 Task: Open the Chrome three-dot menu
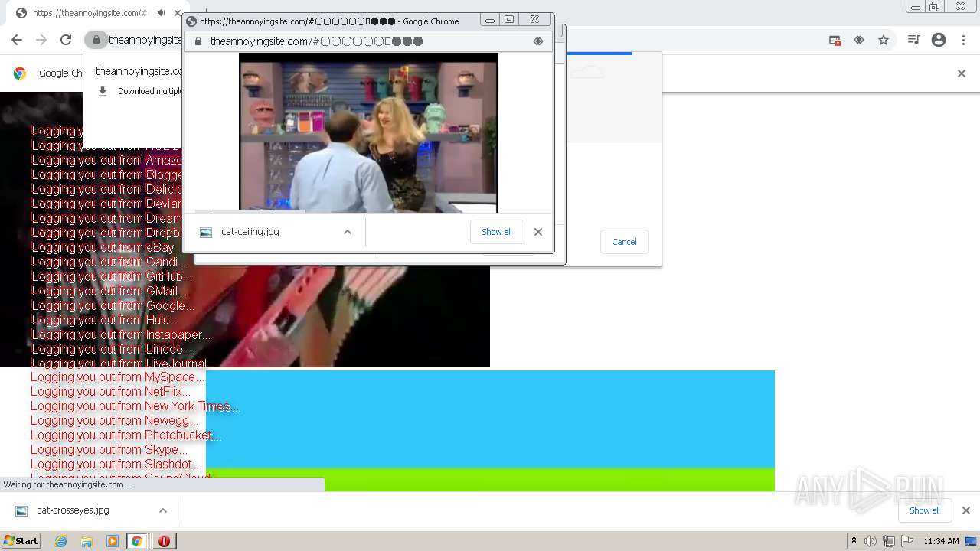click(x=963, y=40)
